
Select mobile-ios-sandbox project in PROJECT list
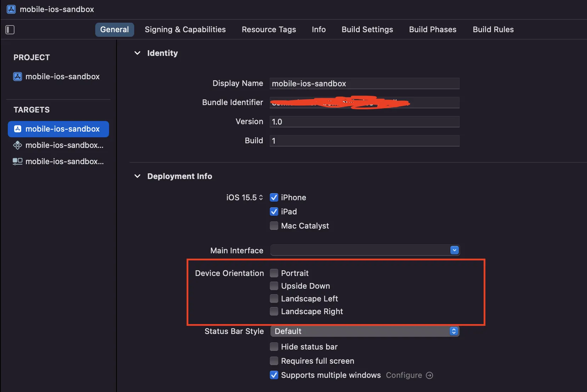tap(58, 76)
